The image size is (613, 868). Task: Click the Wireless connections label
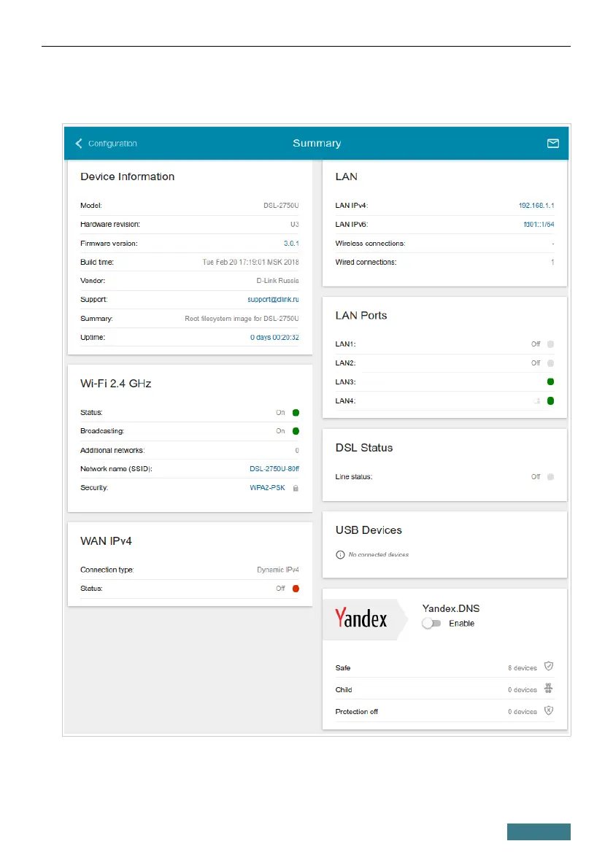point(370,244)
